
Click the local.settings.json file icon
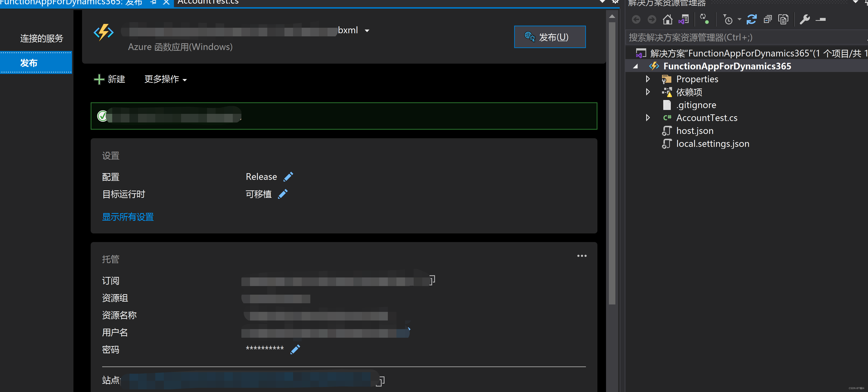coord(667,144)
